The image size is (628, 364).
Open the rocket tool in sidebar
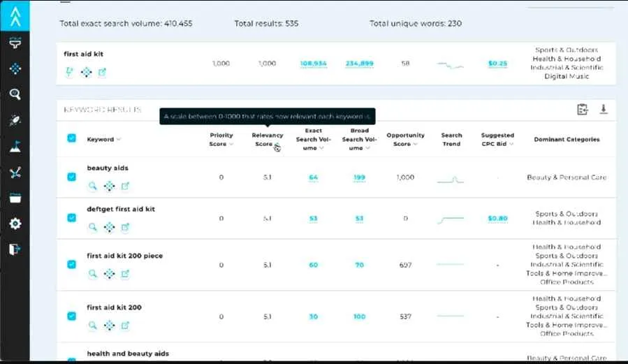15,120
